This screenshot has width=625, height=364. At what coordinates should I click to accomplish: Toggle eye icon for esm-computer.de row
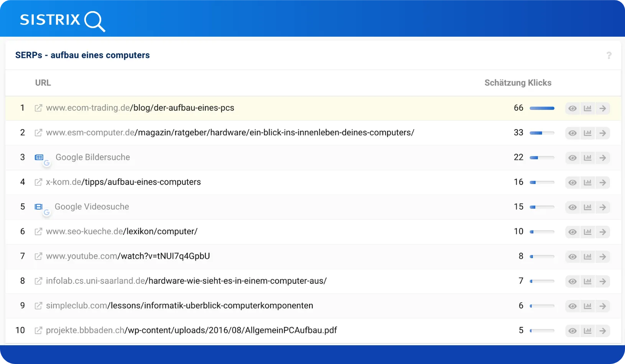click(572, 133)
